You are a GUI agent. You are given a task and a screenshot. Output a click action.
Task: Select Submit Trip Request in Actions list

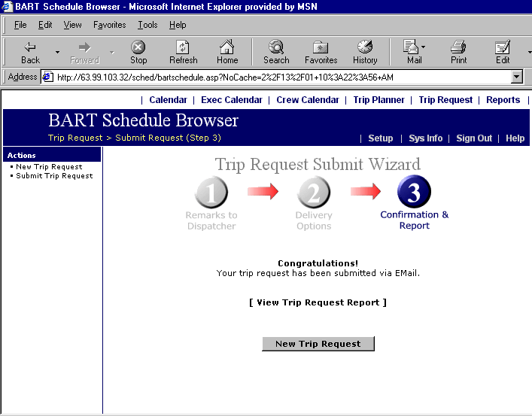[54, 176]
